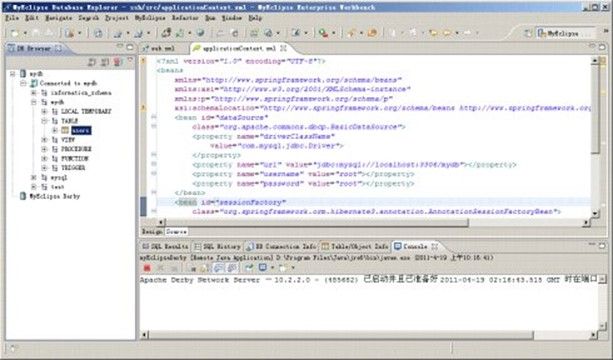
Task: Collapse the mydb connection root node
Action: (13, 73)
